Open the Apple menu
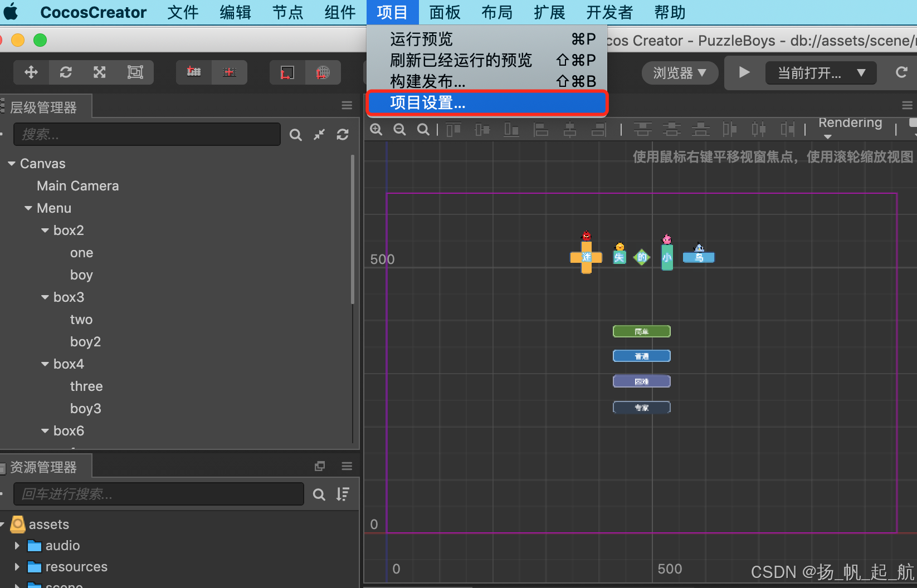The height and width of the screenshot is (588, 917). [11, 12]
